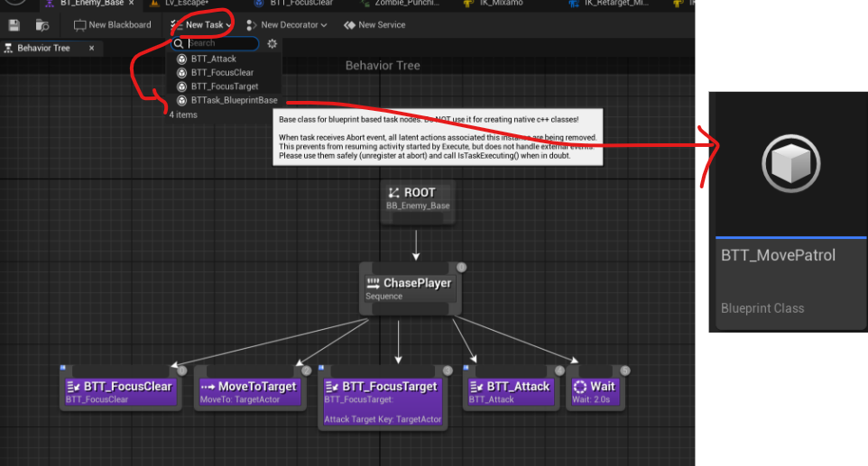
Task: Click the '4 items' count label
Action: [183, 115]
